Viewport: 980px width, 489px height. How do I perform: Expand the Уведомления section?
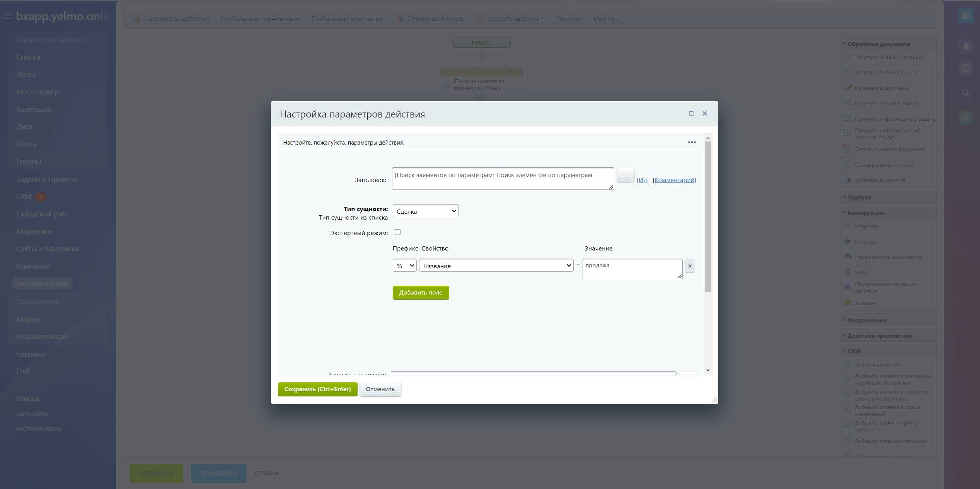[x=866, y=320]
